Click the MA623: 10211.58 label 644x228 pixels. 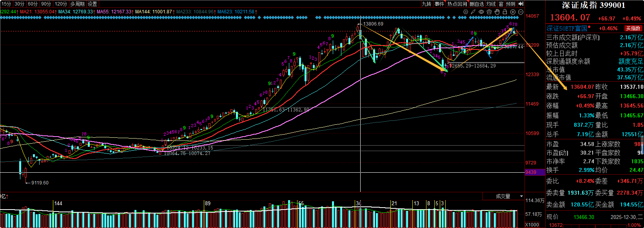click(x=236, y=12)
